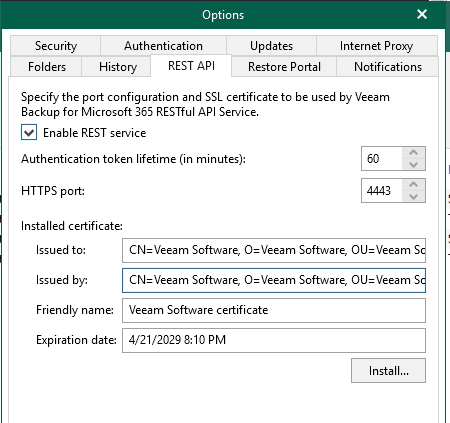
Task: Switch to the Authentication tab
Action: (163, 46)
